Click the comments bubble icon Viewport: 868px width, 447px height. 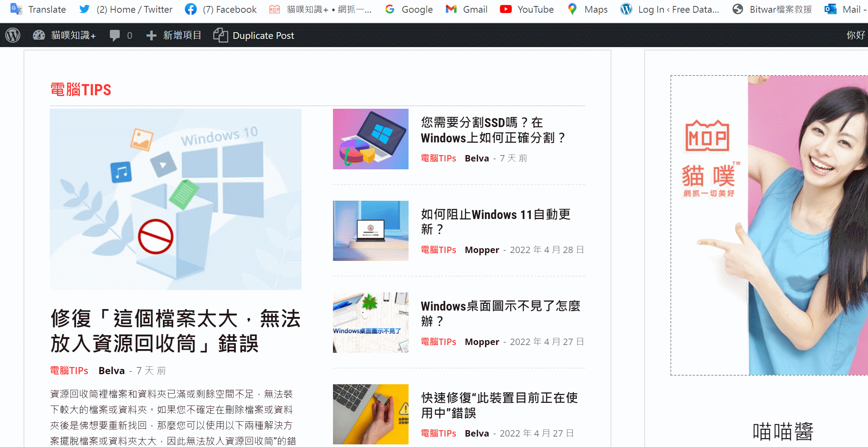click(x=115, y=36)
